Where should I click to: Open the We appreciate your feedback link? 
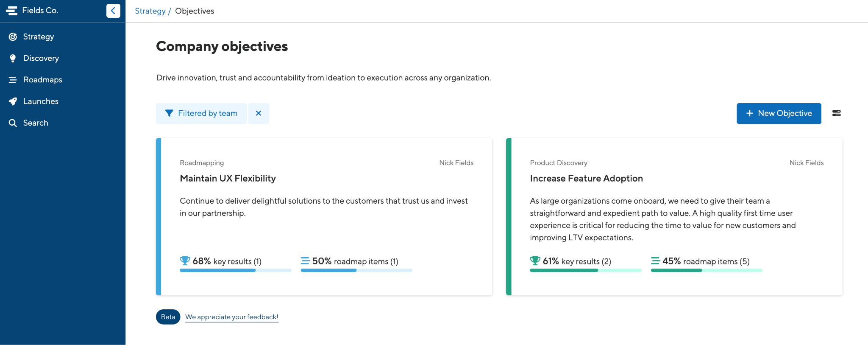[x=232, y=317]
